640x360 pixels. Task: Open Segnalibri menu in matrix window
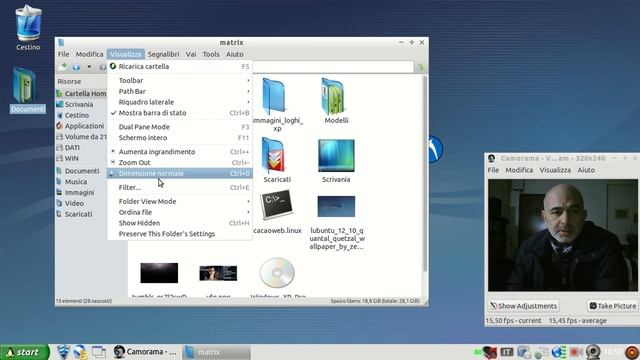[x=163, y=54]
